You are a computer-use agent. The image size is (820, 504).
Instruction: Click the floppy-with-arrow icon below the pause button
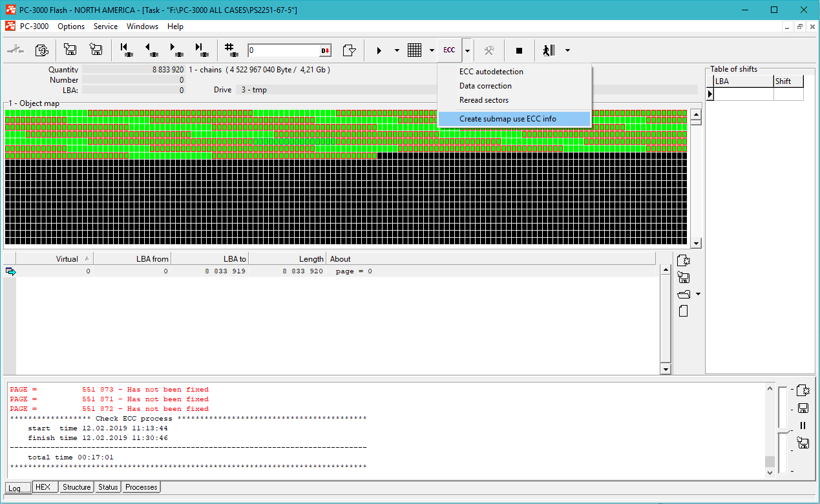pos(803,443)
